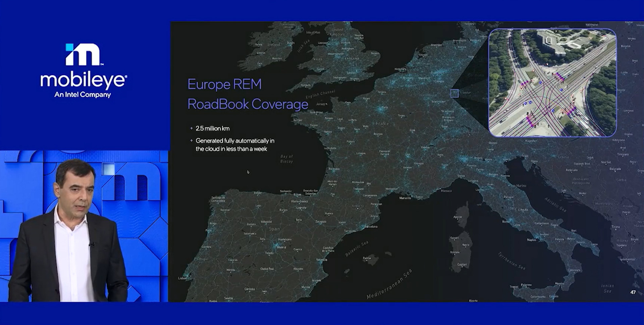
Task: Click the slide number "47"
Action: 633,292
